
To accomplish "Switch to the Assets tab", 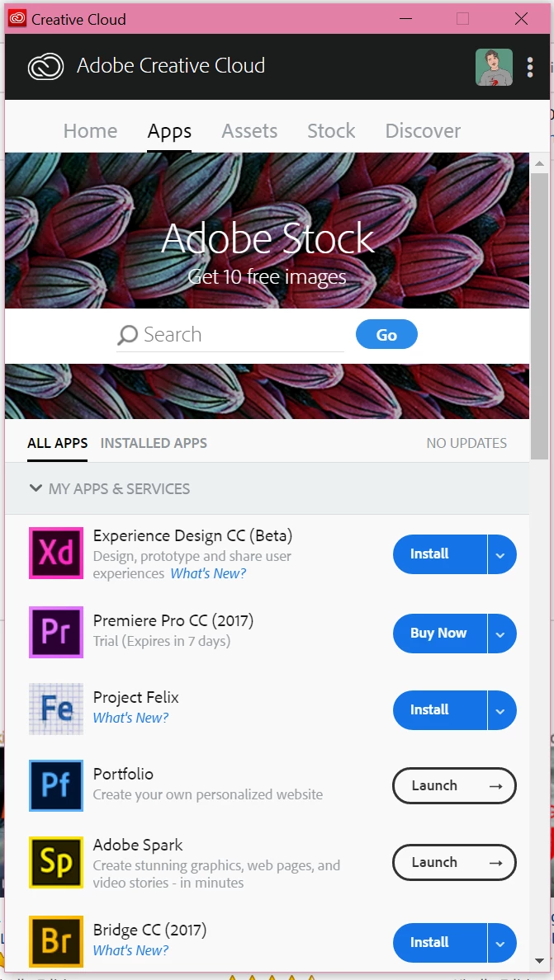I will point(249,131).
